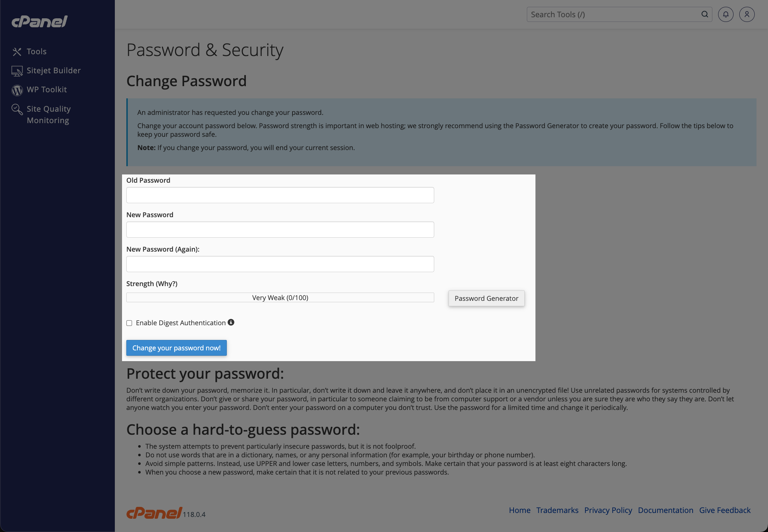This screenshot has width=768, height=532.
Task: Click the Digest Authentication info icon
Action: (x=231, y=322)
